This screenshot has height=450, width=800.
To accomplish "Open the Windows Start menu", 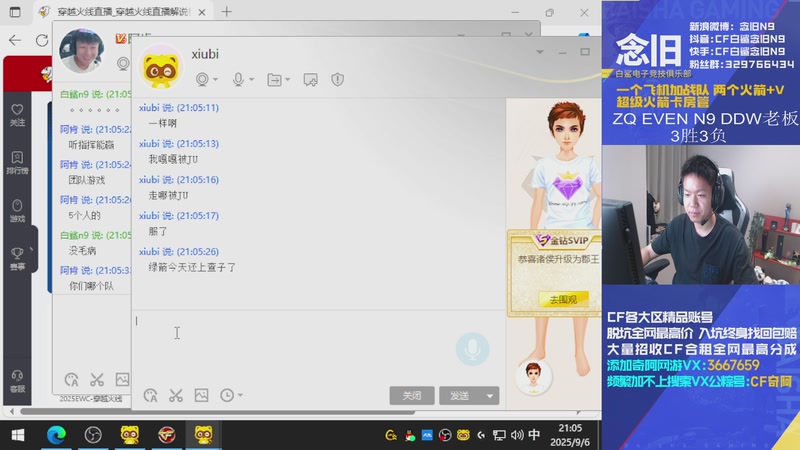I will tap(18, 435).
